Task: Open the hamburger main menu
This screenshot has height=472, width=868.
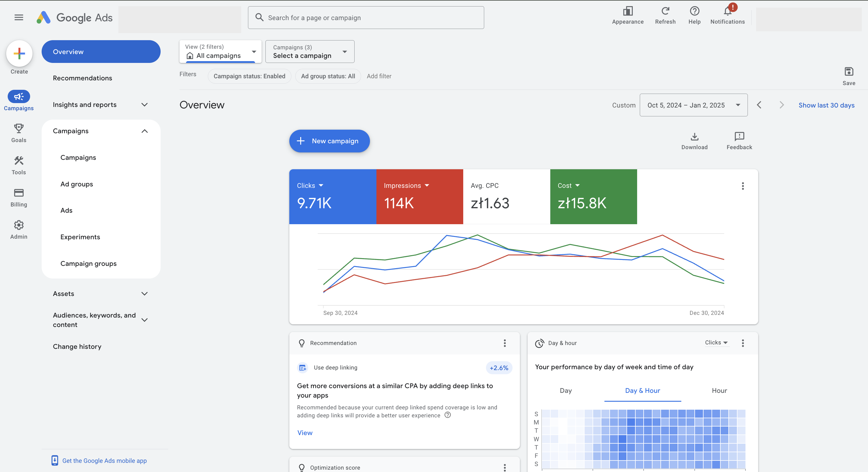Action: tap(19, 17)
